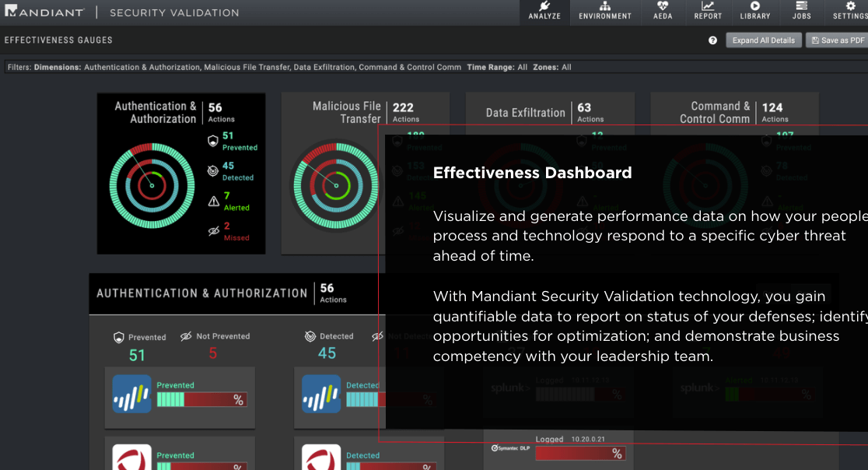Viewport: 868px width, 470px height.
Task: Click warning triangle beside 7 Alerted
Action: click(214, 201)
